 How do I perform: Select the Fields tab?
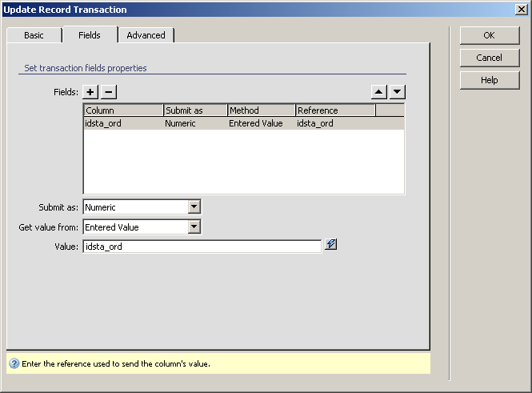click(90, 35)
